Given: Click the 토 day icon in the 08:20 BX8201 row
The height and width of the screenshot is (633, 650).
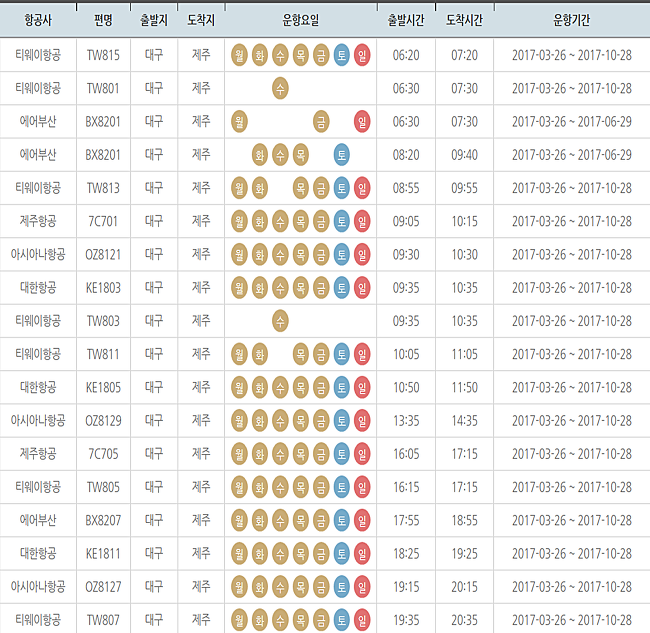Looking at the screenshot, I should [x=342, y=155].
